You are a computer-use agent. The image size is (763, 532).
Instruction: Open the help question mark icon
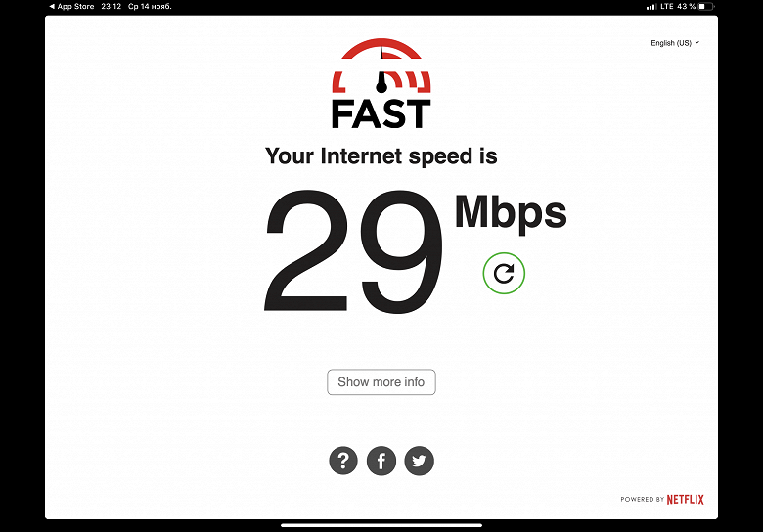point(343,461)
